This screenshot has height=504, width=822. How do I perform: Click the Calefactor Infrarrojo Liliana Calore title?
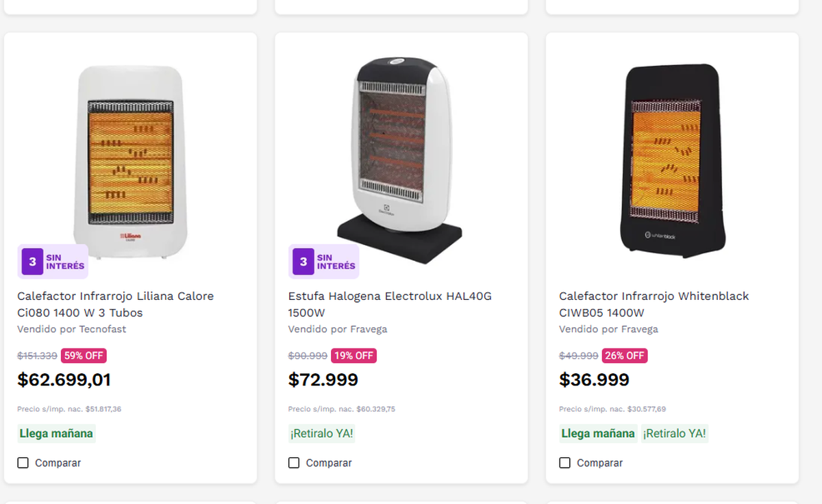click(115, 304)
